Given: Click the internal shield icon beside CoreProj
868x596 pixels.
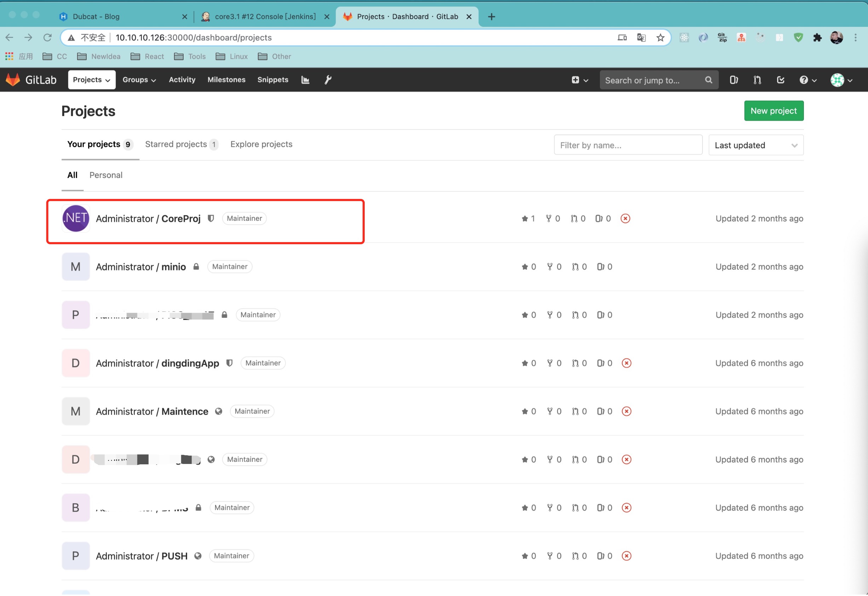Looking at the screenshot, I should coord(211,219).
